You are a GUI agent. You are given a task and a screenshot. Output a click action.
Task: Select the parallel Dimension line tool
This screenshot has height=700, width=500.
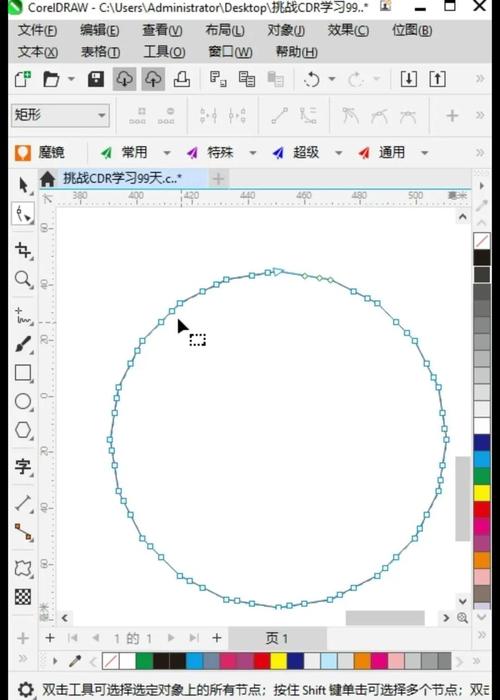(23, 503)
